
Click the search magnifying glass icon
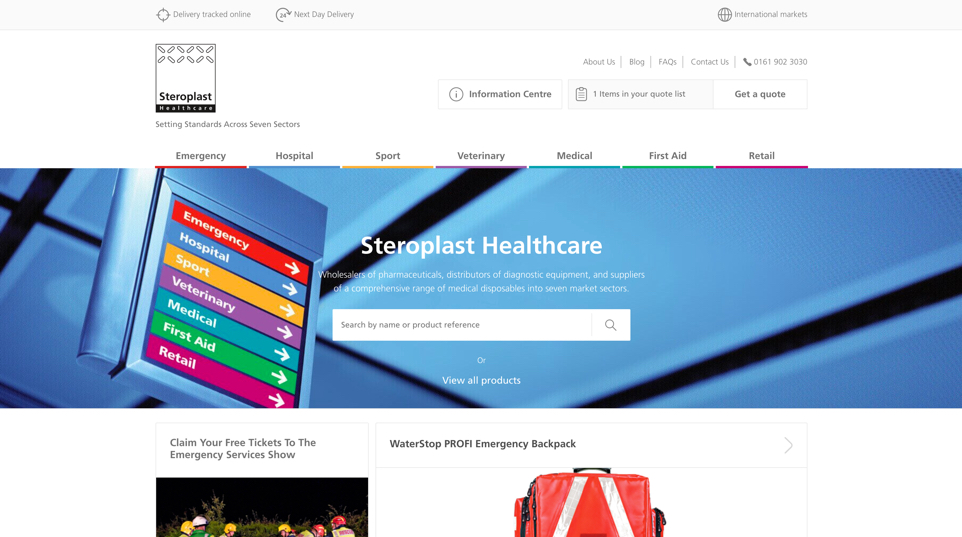click(610, 325)
